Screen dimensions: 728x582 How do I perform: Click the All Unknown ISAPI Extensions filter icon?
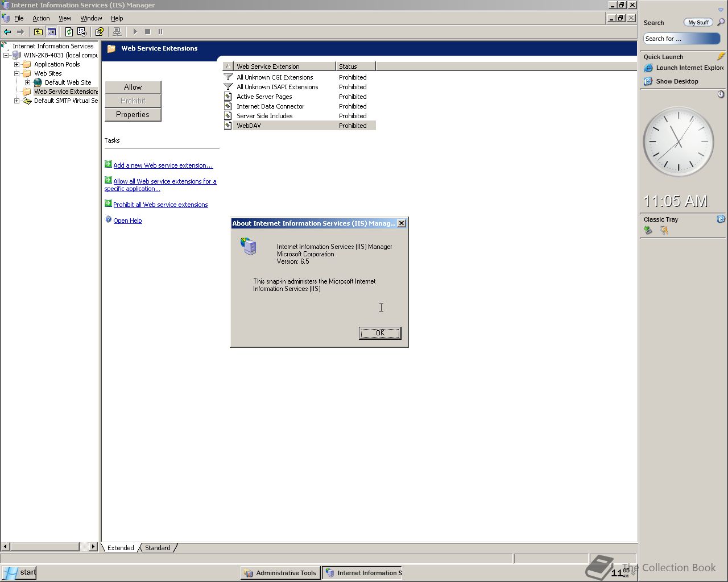(228, 87)
